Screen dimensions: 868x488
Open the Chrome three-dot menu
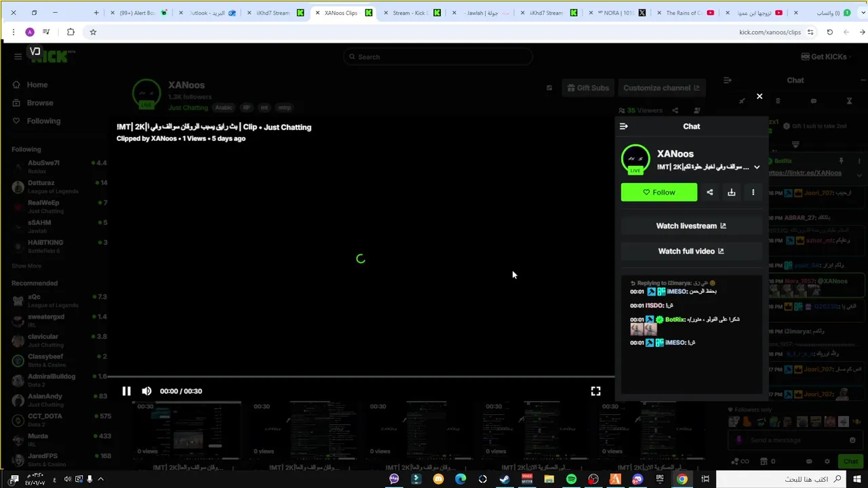pyautogui.click(x=14, y=32)
